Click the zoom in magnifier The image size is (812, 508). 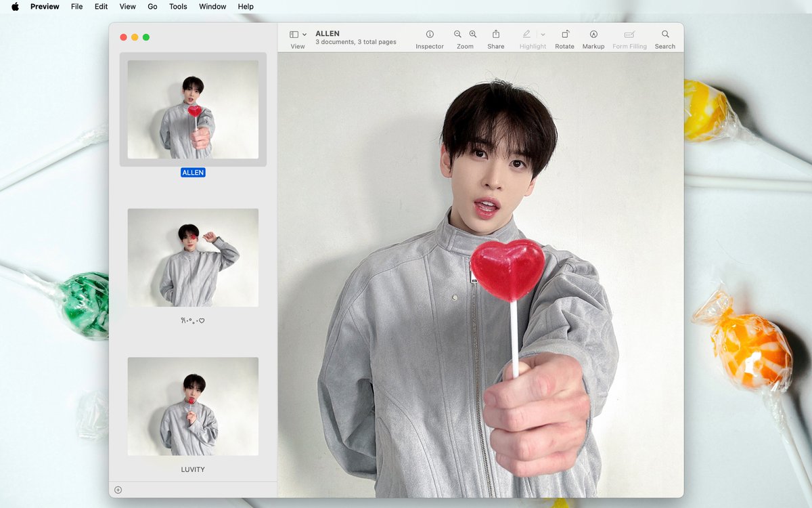point(473,34)
